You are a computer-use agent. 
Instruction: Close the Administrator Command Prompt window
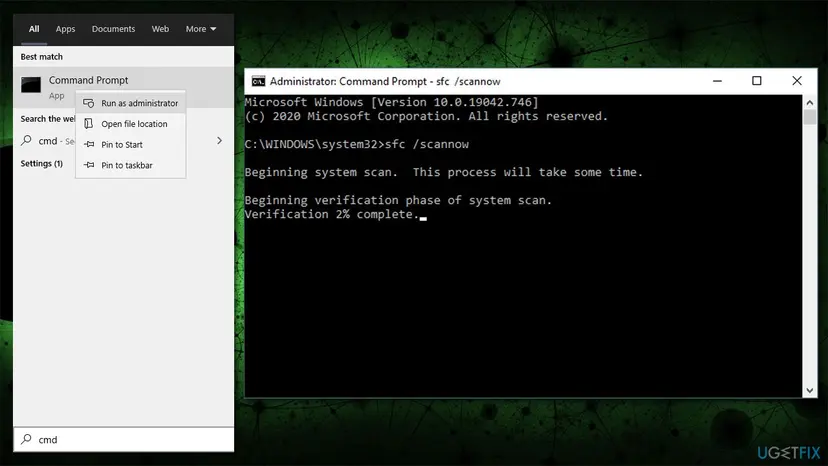click(797, 81)
